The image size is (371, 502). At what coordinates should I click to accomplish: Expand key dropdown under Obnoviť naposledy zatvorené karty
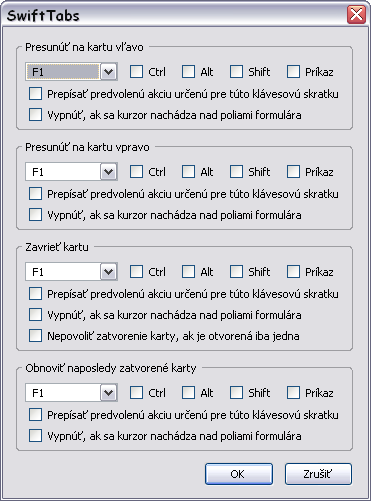71,393
